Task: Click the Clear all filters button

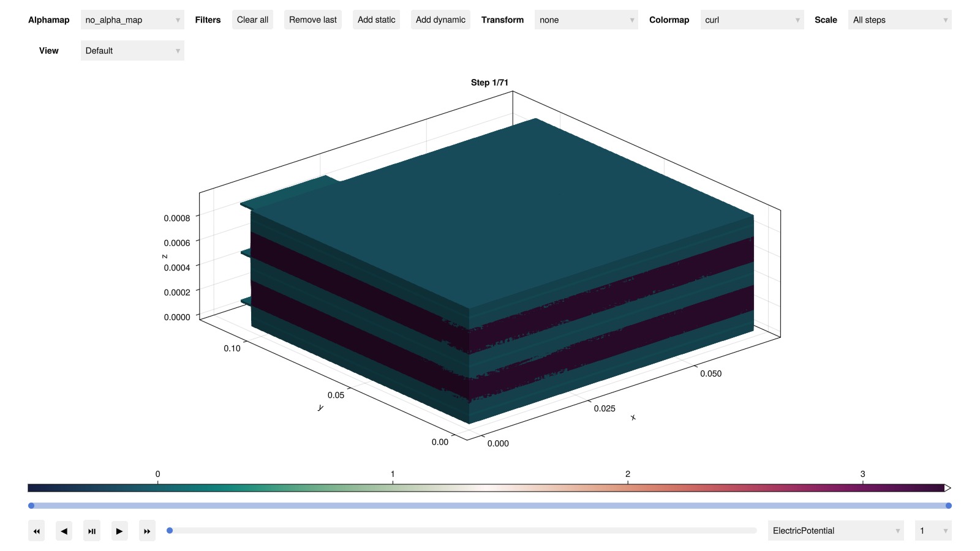Action: pyautogui.click(x=252, y=20)
